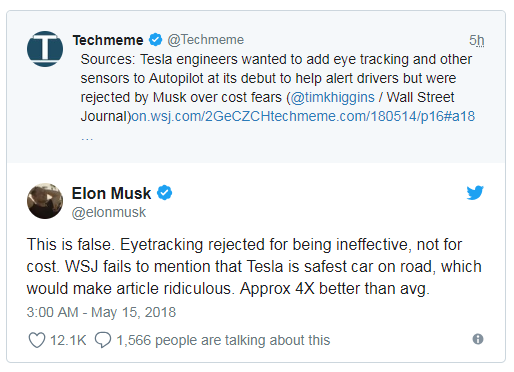Click Elon Musk's verified checkmark badge
514x372 pixels.
tap(165, 193)
